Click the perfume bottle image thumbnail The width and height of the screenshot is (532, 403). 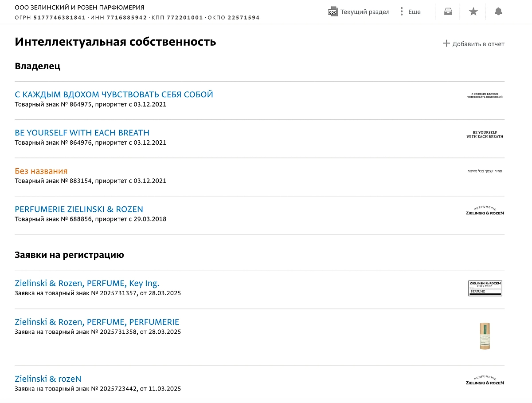(485, 336)
